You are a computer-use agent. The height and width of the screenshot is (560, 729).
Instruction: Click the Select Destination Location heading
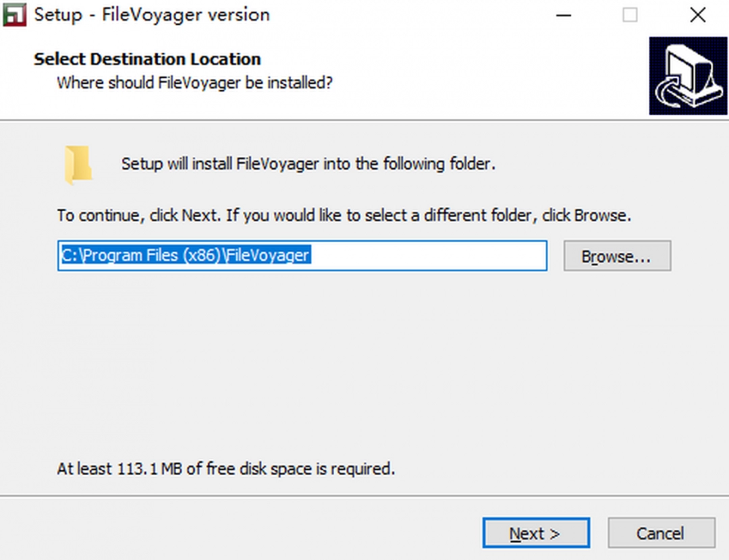coord(146,59)
